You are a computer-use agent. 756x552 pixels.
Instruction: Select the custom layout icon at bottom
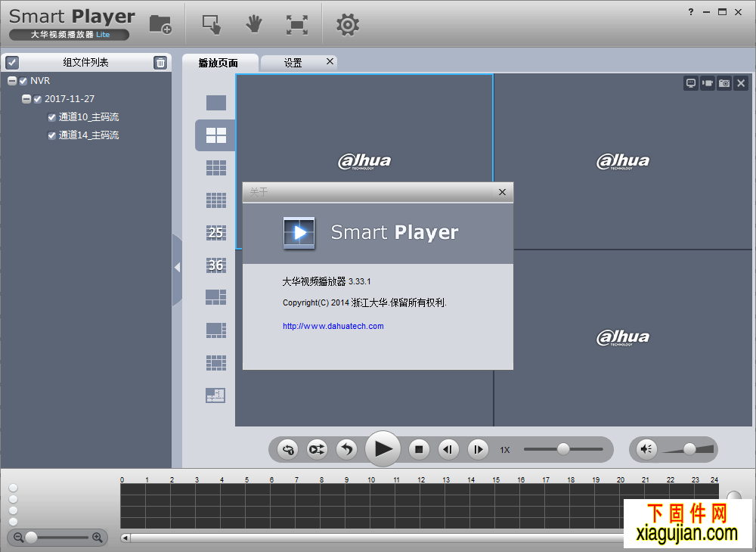coord(215,395)
